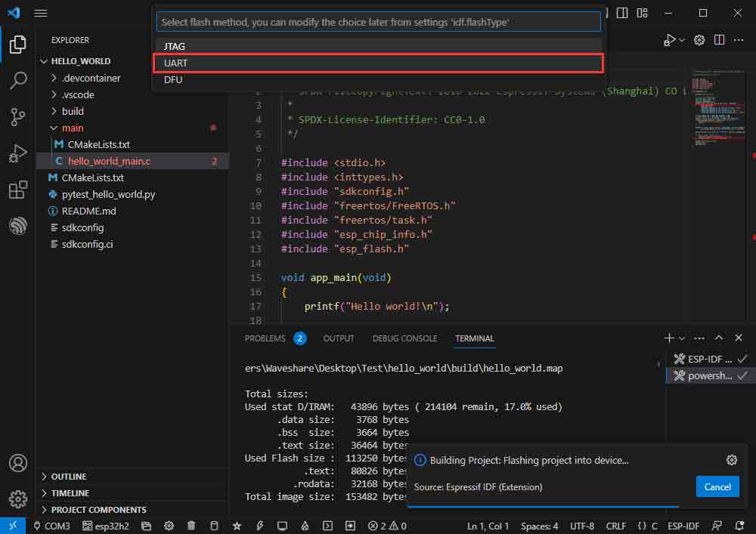Click the flame build-flash-monitor icon in status bar
756x534 pixels.
305,526
